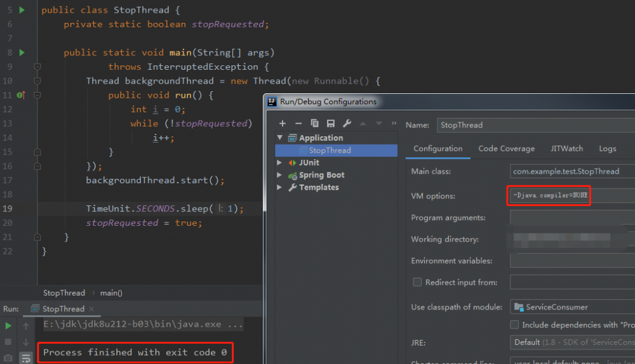635x364 pixels.
Task: Copy the selected configuration
Action: 314,124
